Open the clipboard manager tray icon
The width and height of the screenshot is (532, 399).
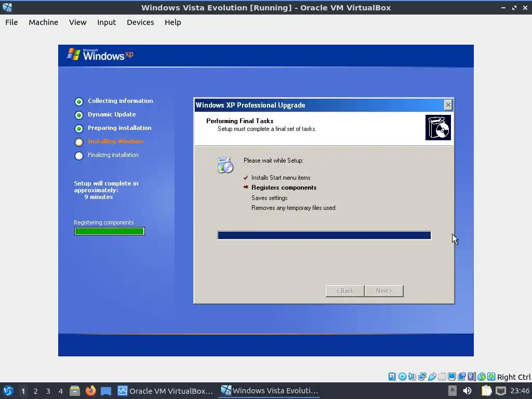pos(486,391)
